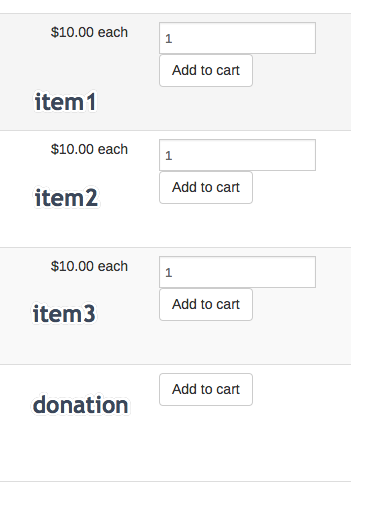
Task: Click empty space beneath item2's Add to cart
Action: tap(206, 226)
